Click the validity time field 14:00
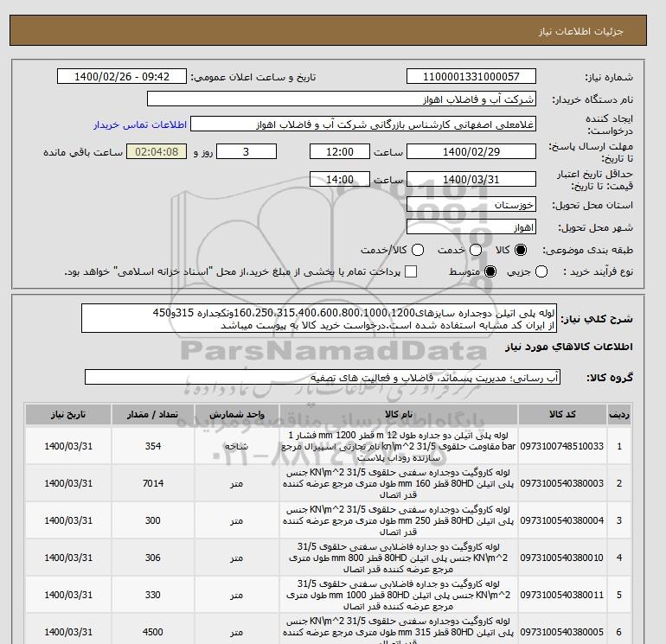This screenshot has height=644, width=666. pos(340,179)
